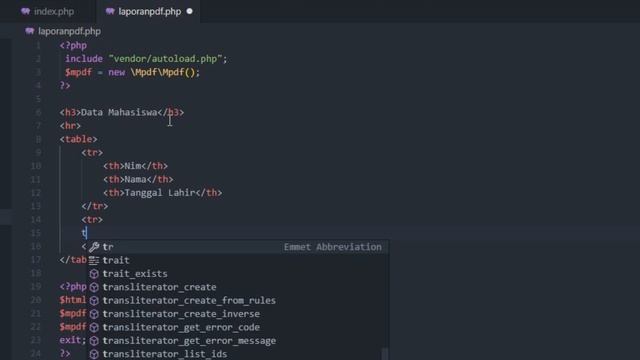Click line number 12 in gutter
This screenshot has height=360, width=640.
(x=36, y=193)
